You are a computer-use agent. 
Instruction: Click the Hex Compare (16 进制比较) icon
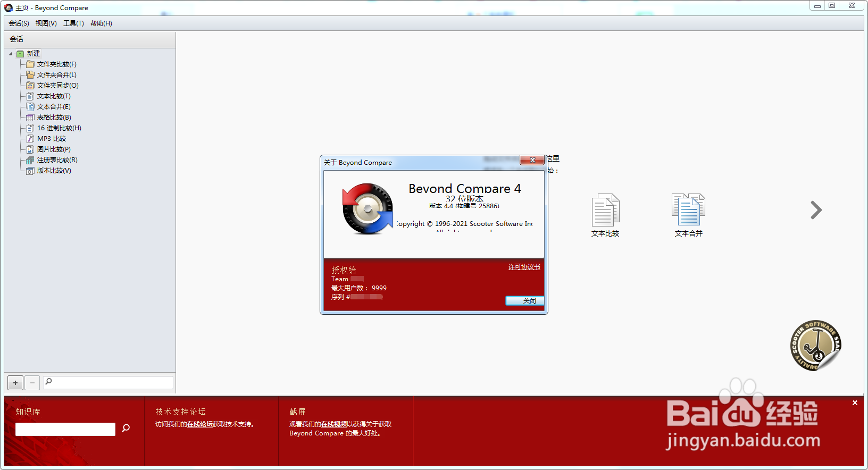coord(30,128)
